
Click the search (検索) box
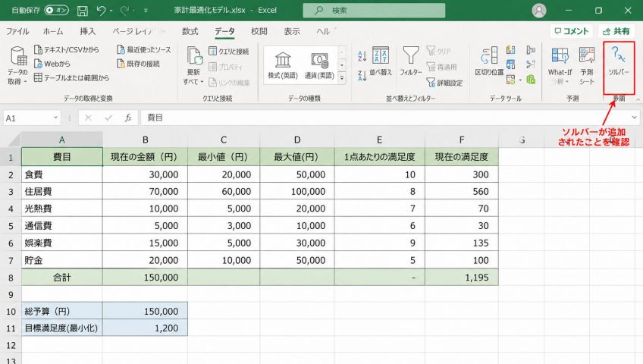[x=374, y=11]
